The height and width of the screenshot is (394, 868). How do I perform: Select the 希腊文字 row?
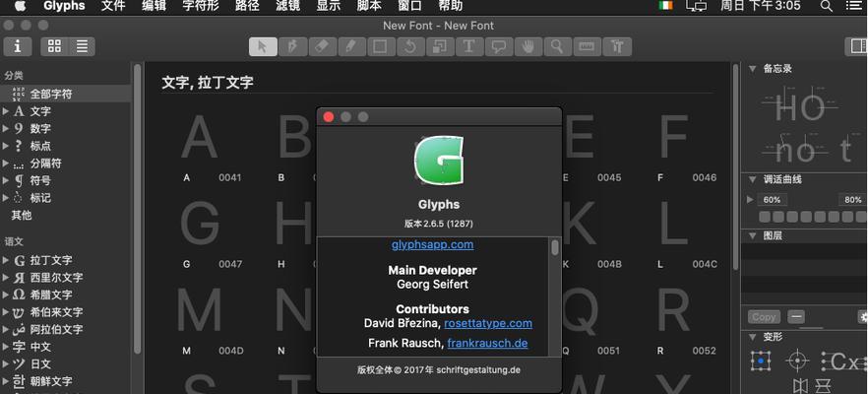click(66, 295)
